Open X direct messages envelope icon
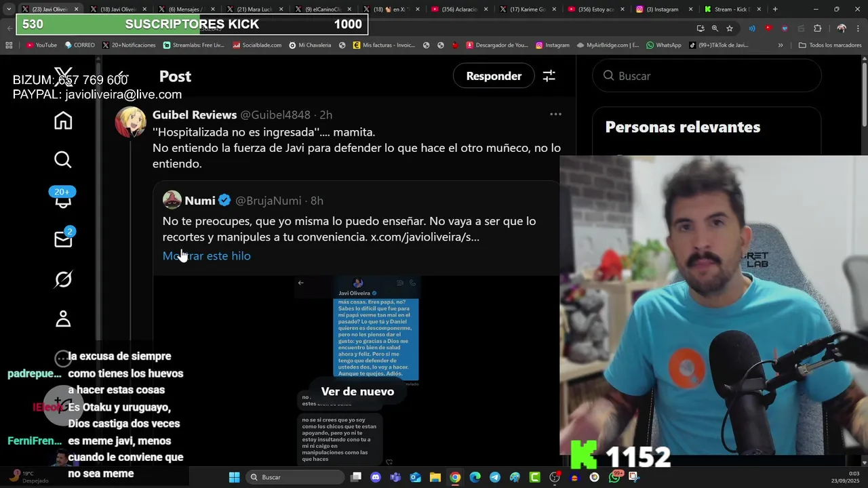868x488 pixels. click(x=63, y=239)
